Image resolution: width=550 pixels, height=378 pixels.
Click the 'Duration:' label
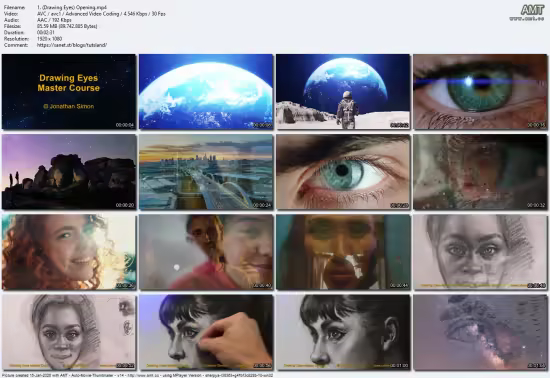(x=14, y=33)
